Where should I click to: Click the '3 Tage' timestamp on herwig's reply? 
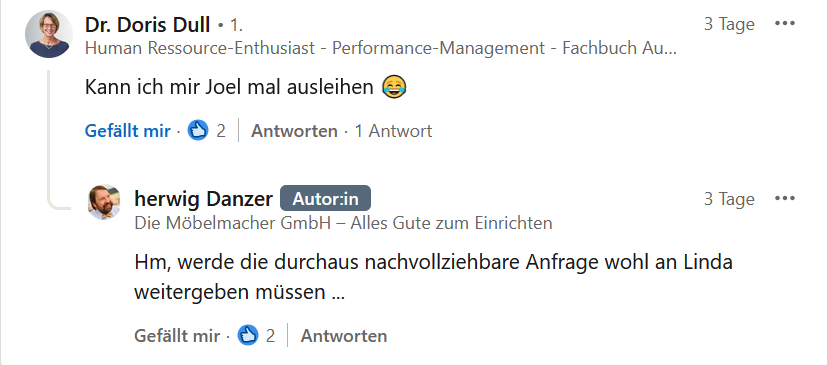pos(729,199)
